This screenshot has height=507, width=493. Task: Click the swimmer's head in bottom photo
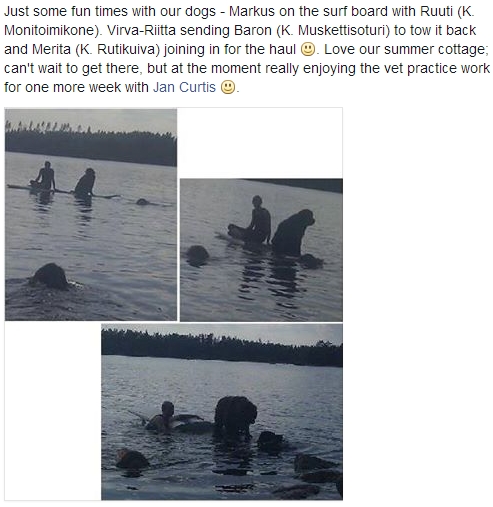tap(167, 409)
